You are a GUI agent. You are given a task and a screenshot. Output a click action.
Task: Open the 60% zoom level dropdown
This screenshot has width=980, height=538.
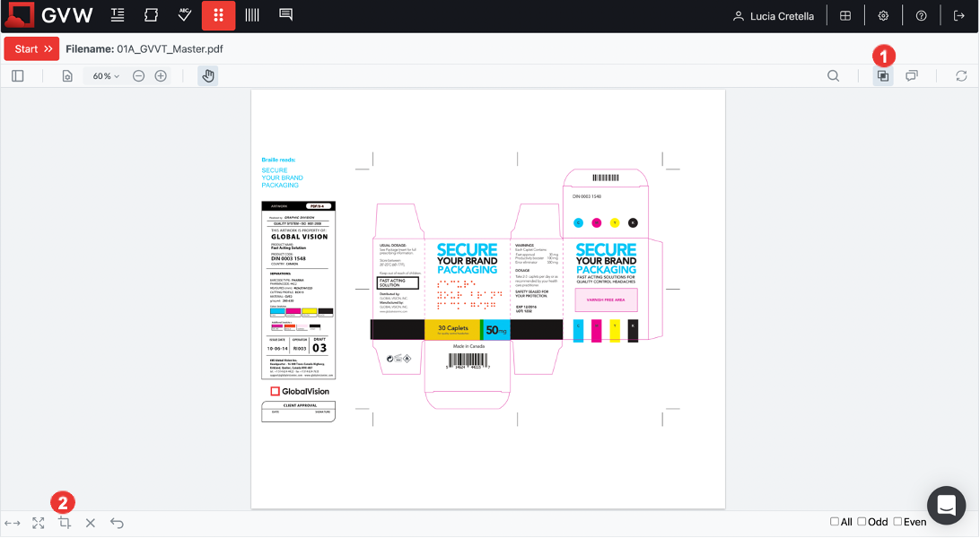(106, 76)
